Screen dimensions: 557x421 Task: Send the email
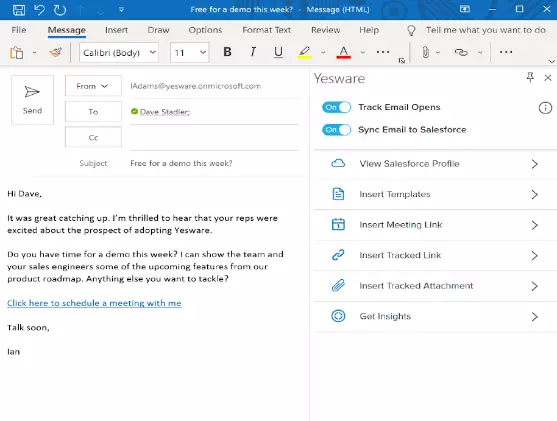pos(32,100)
